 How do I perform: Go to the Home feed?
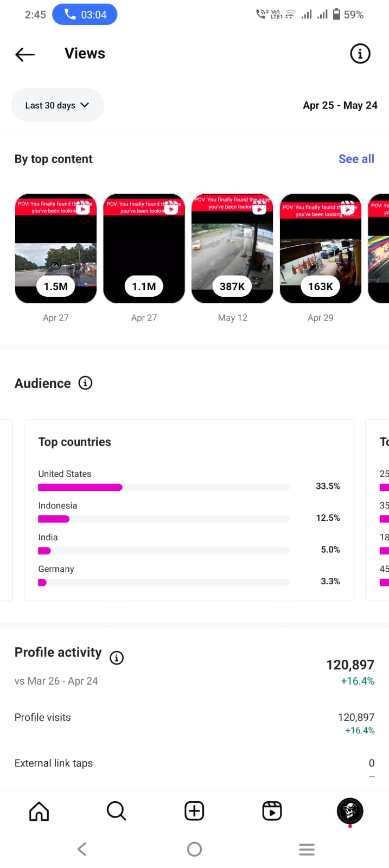pos(39,811)
